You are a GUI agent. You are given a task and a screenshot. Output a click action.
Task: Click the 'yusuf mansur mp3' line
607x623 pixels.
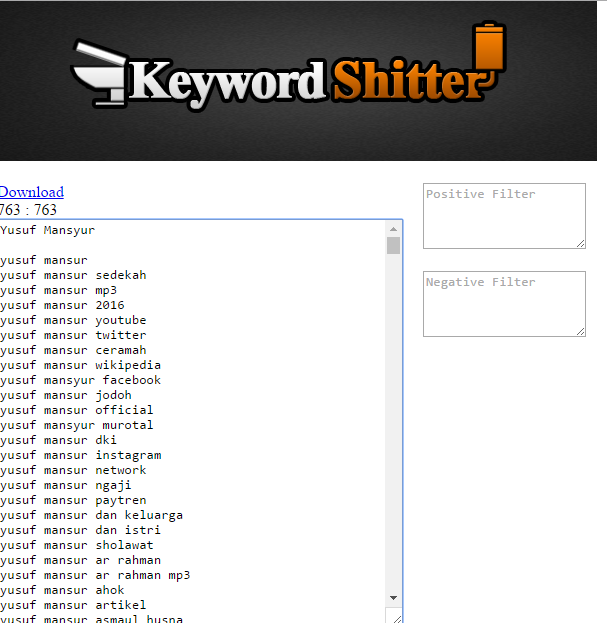click(x=58, y=290)
